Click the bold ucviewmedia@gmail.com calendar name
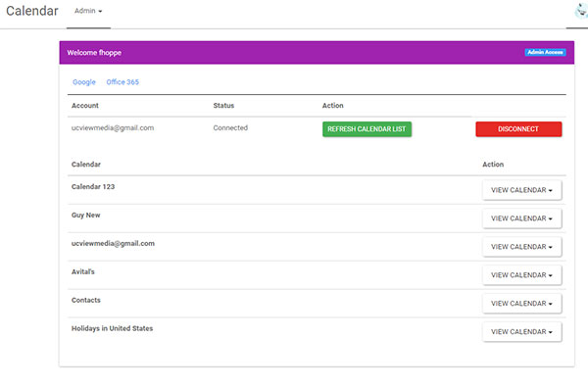The image size is (588, 387). (113, 243)
